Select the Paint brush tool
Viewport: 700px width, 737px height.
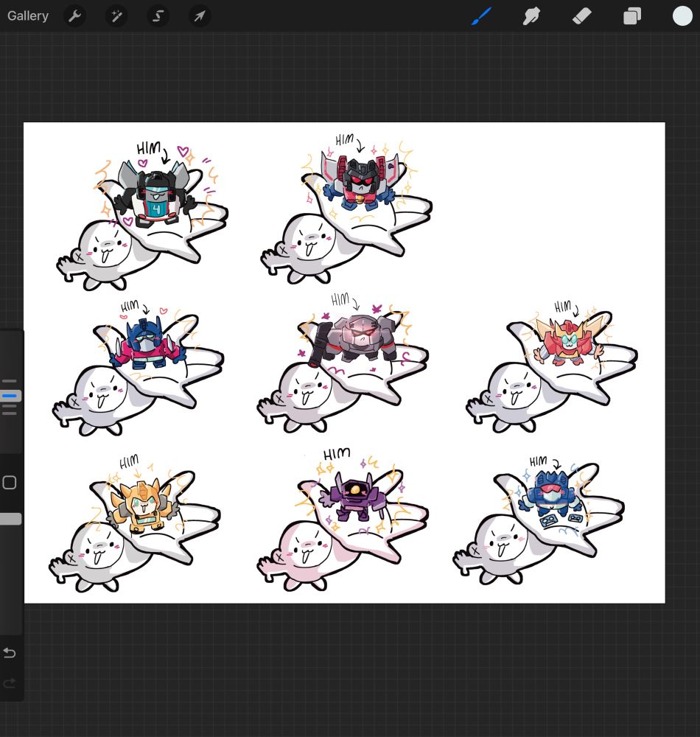(482, 16)
